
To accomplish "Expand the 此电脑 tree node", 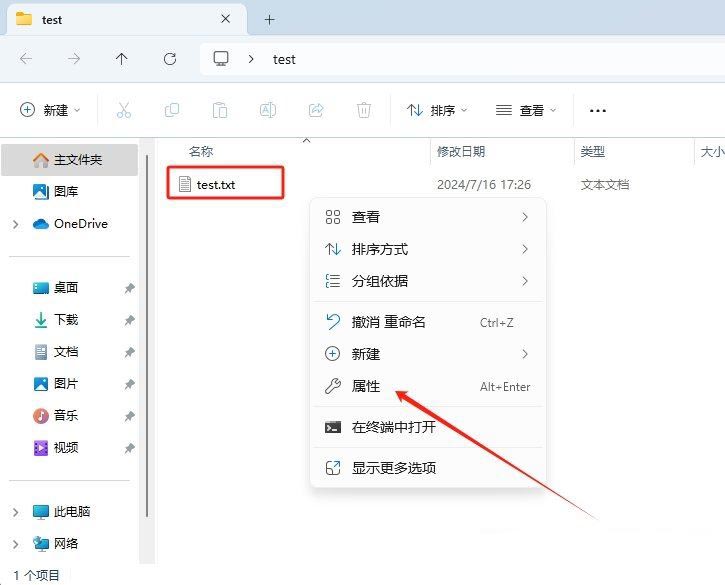I will click(x=15, y=512).
